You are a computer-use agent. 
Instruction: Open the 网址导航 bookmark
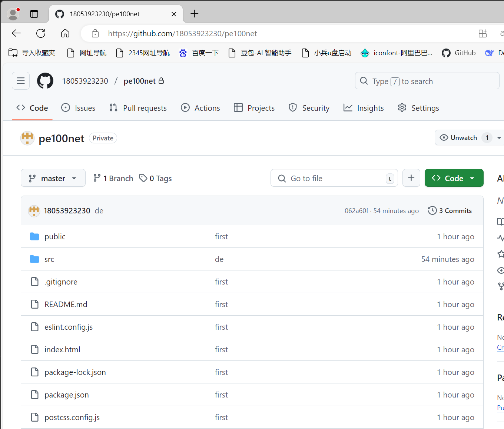87,53
